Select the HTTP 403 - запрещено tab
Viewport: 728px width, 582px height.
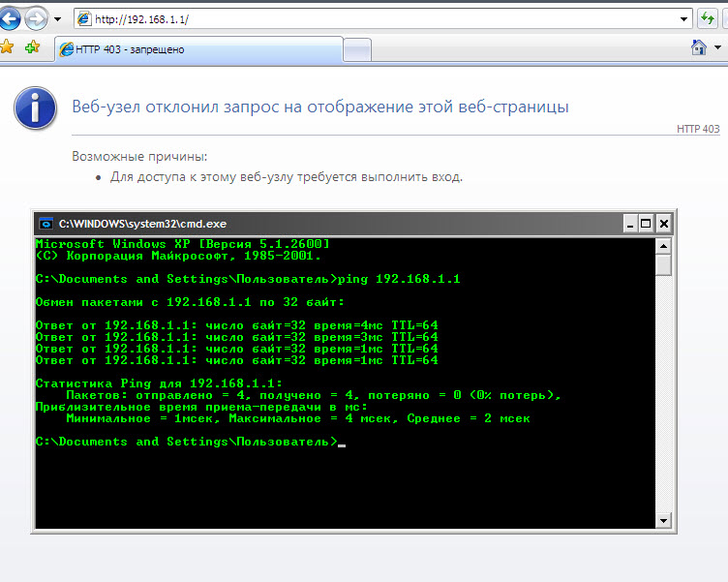pos(199,49)
